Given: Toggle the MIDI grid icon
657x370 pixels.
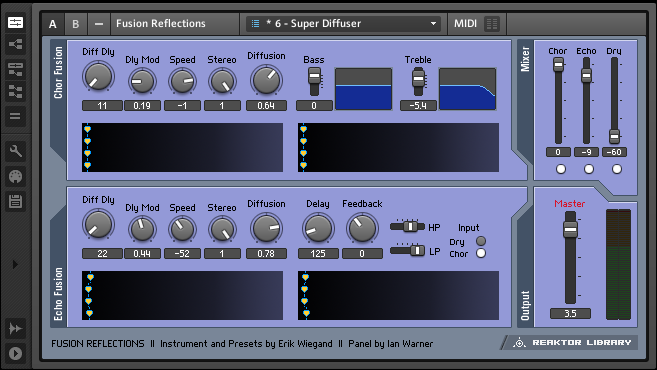Looking at the screenshot, I should click(492, 24).
